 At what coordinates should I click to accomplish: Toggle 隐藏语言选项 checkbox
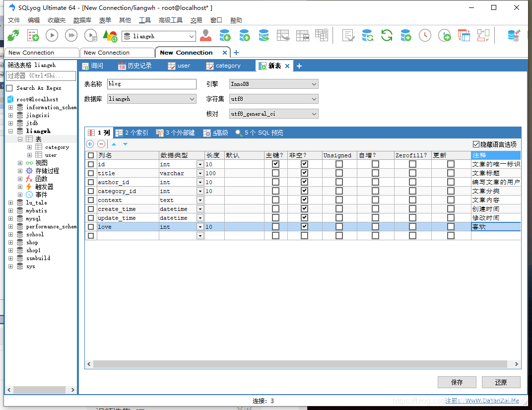point(476,144)
